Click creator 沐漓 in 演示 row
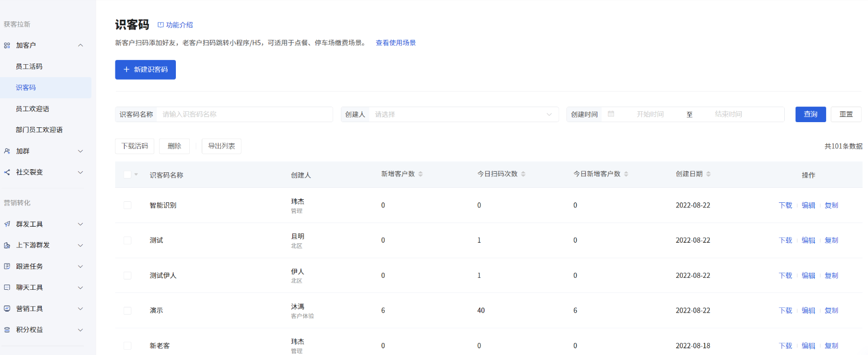This screenshot has width=868, height=355. point(297,307)
